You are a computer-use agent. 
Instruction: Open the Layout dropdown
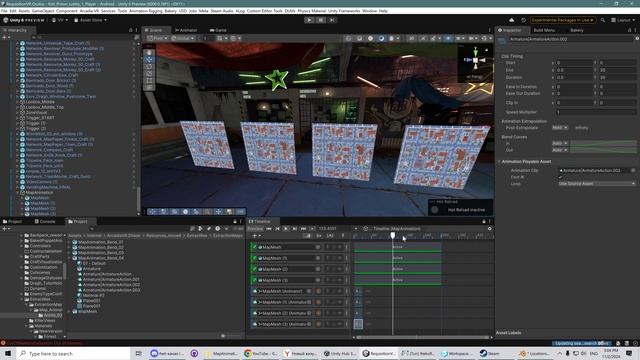point(623,20)
